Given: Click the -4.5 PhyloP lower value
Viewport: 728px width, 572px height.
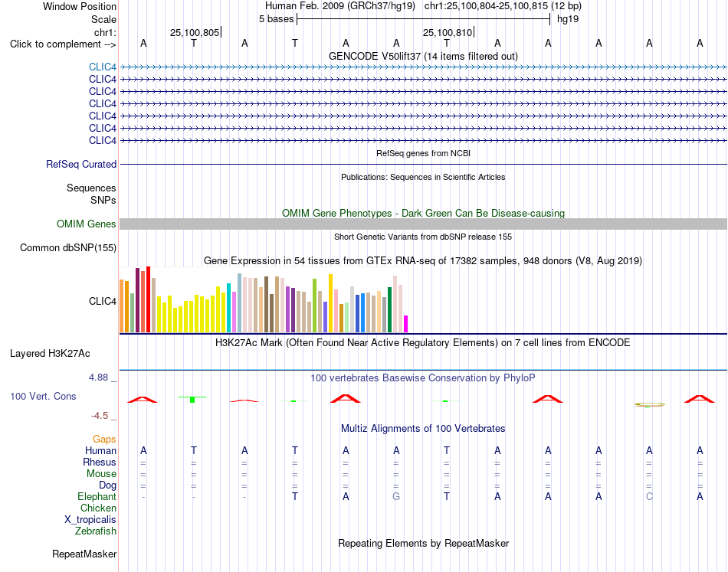Looking at the screenshot, I should pos(100,416).
